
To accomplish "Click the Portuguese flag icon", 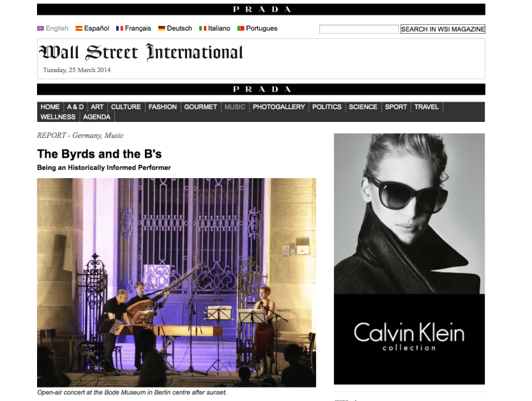I will point(241,29).
